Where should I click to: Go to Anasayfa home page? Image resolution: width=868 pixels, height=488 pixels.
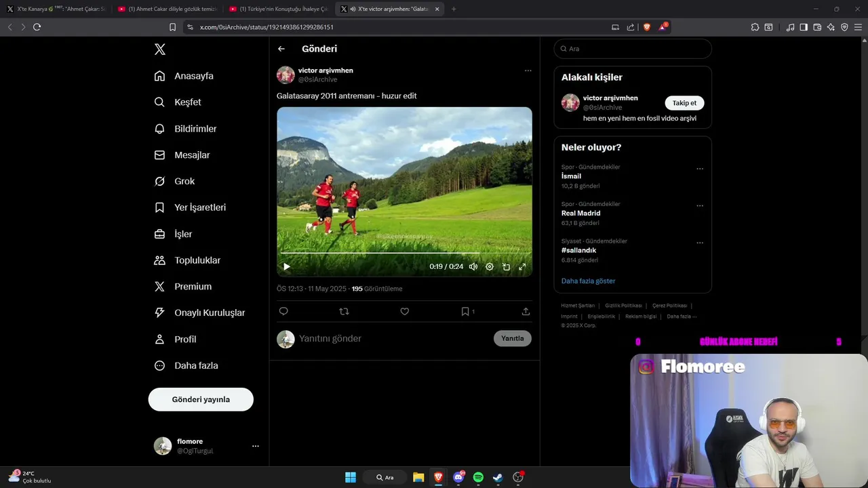tap(184, 76)
